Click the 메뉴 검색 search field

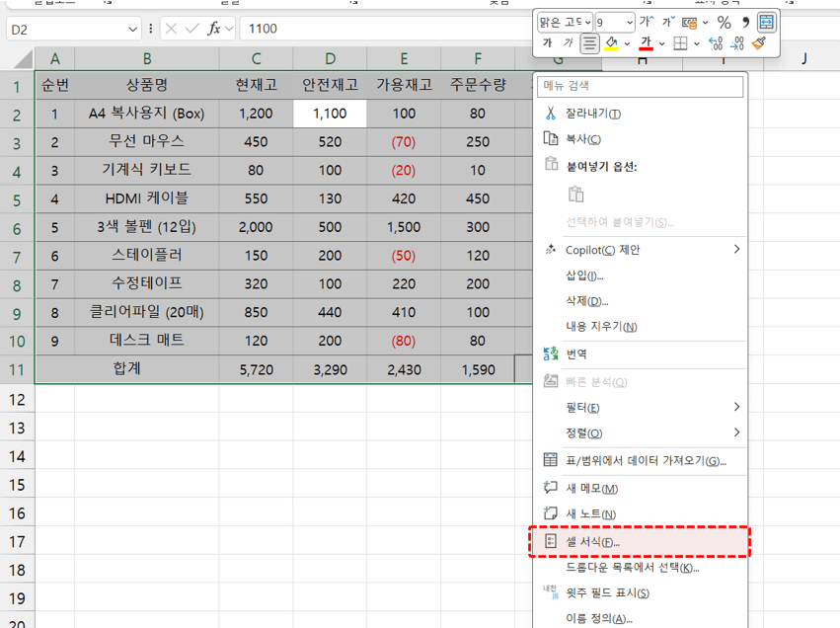(641, 88)
